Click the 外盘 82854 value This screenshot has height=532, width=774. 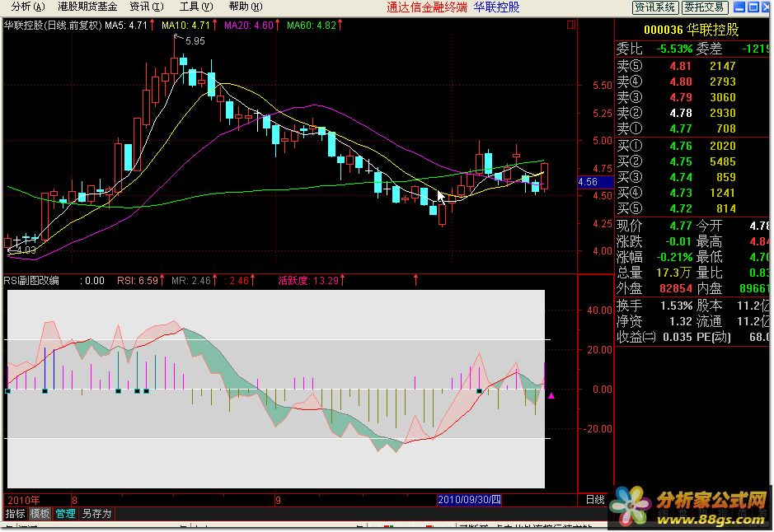click(x=676, y=288)
